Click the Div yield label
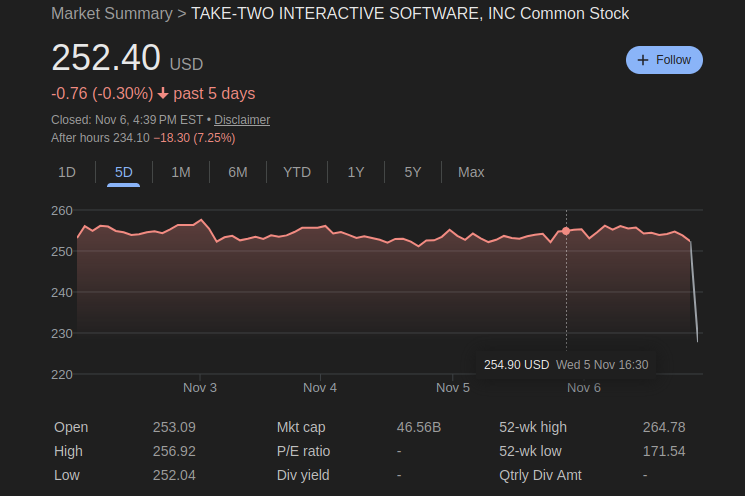745x496 pixels. point(303,475)
